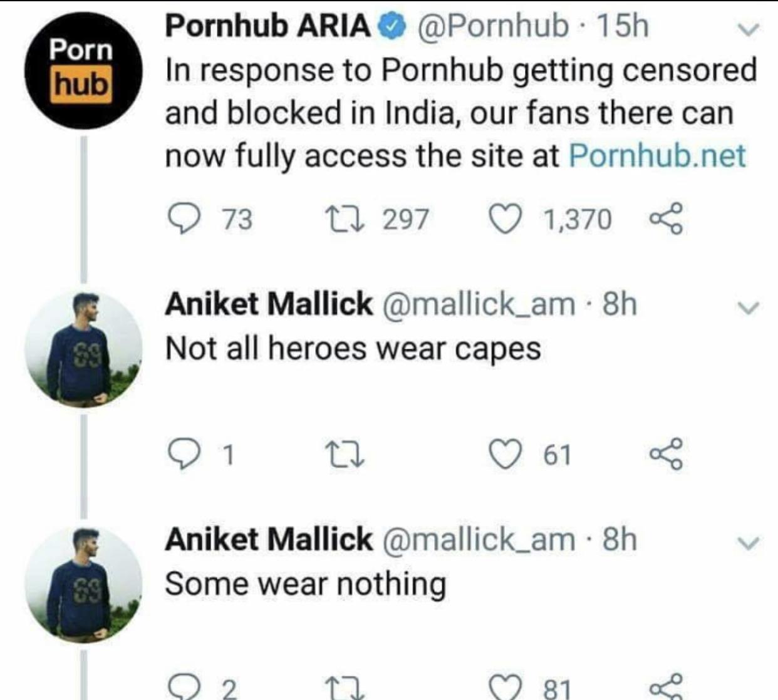View Aniket Mallick's avatar on last reply

point(83,584)
